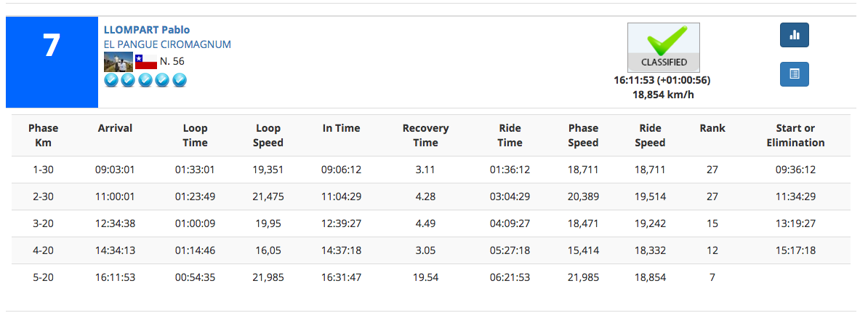Image resolution: width=868 pixels, height=321 pixels.
Task: Select the 3-20 phase row
Action: tap(431, 224)
